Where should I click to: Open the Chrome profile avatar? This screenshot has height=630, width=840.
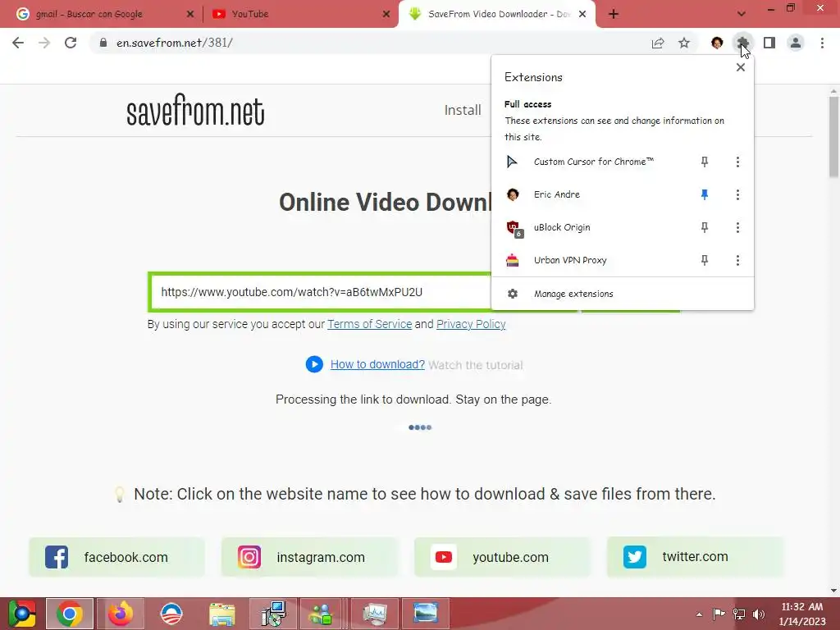(x=796, y=43)
